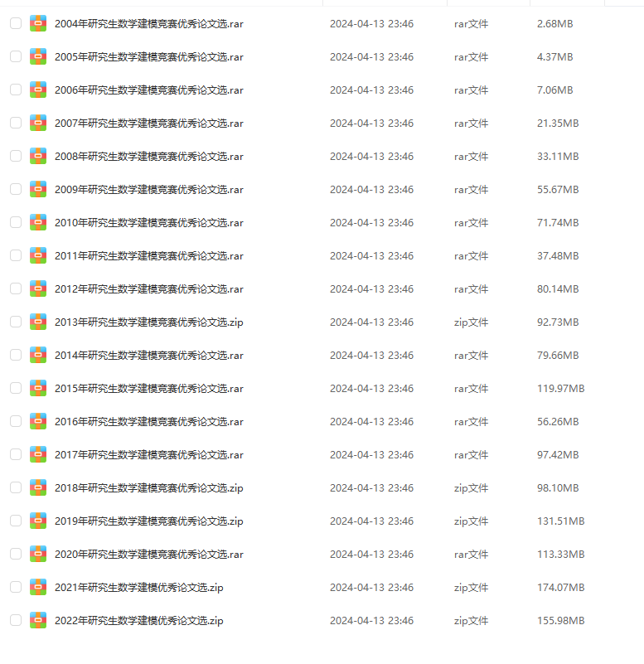This screenshot has height=664, width=644.
Task: Open 2006年研究生数学建模竞赛优秀论文选.rar file name
Action: pos(149,90)
